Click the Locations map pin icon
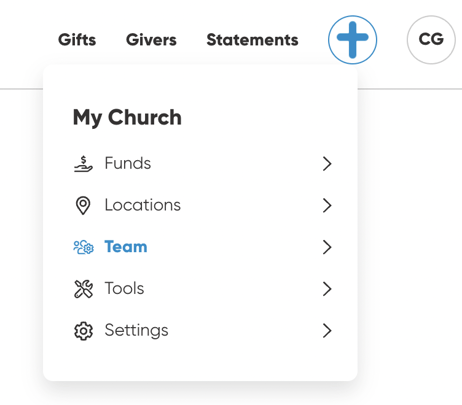Viewport: 462px width, 405px height. point(83,205)
